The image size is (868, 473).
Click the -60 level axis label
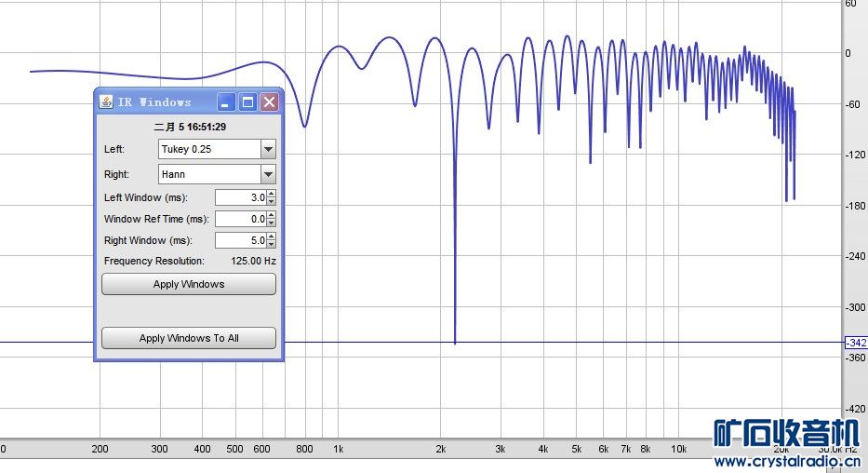[853, 104]
